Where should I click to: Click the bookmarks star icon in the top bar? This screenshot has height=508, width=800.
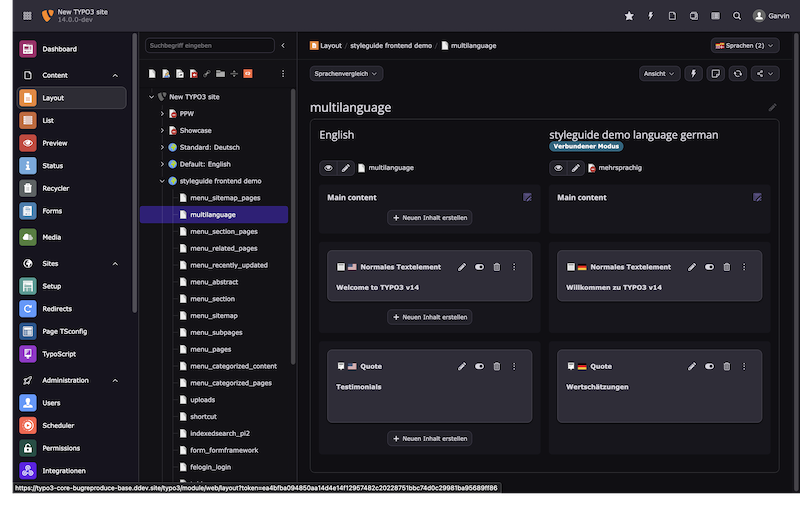tap(629, 16)
